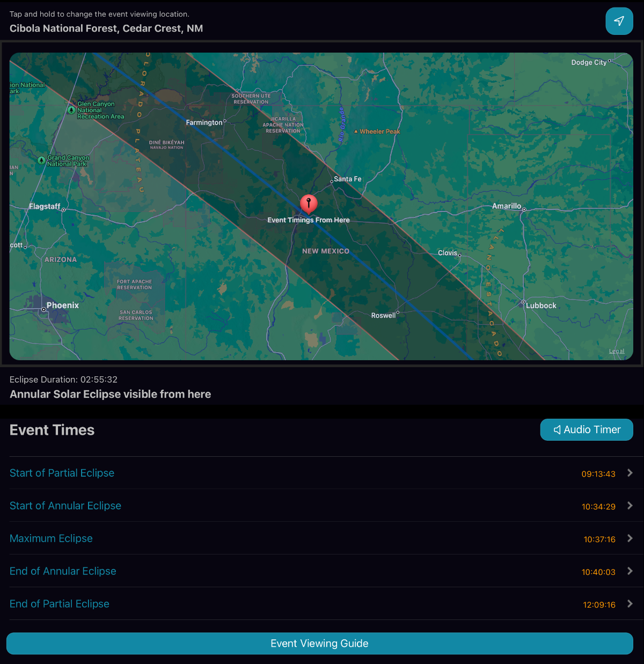The height and width of the screenshot is (664, 644).
Task: Click the Roswell marker on the map
Action: (x=398, y=312)
